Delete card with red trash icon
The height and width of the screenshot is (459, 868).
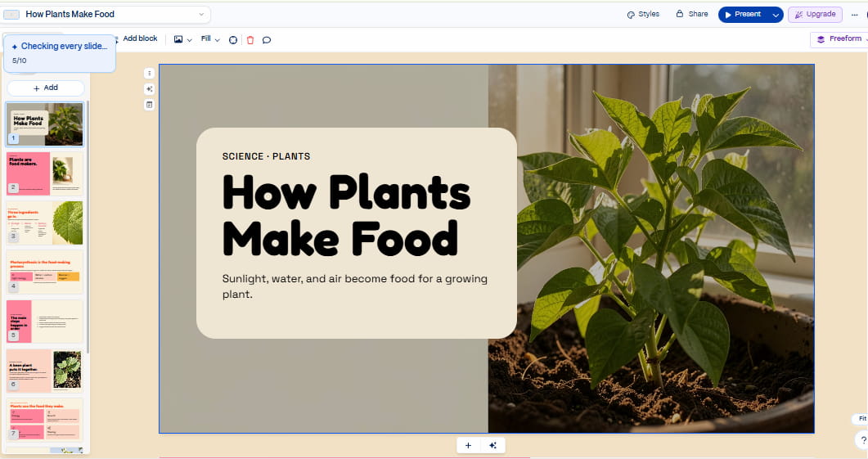[x=250, y=40]
